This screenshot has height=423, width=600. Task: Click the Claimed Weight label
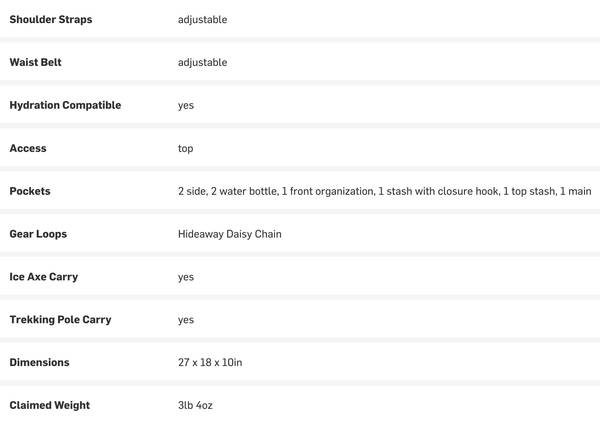click(50, 406)
